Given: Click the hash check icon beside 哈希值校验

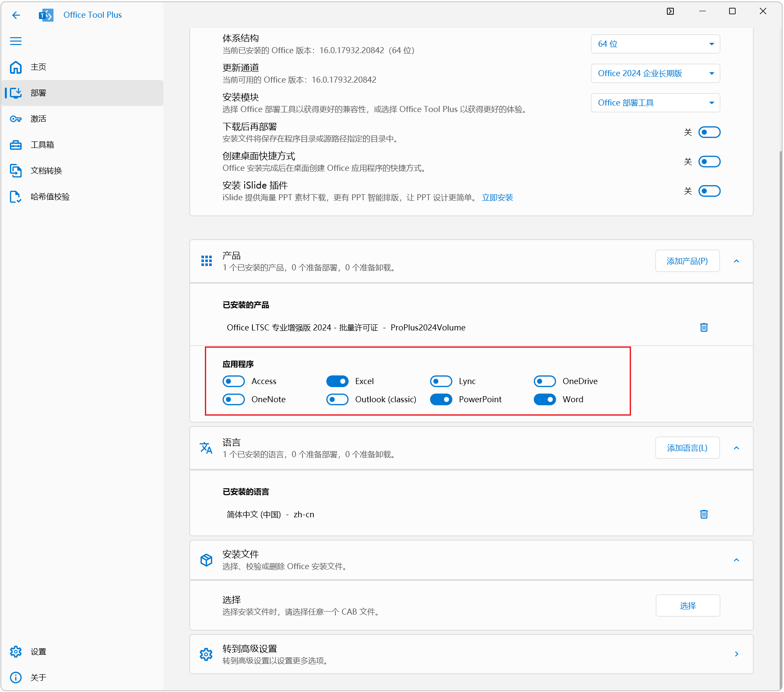Looking at the screenshot, I should pos(16,197).
